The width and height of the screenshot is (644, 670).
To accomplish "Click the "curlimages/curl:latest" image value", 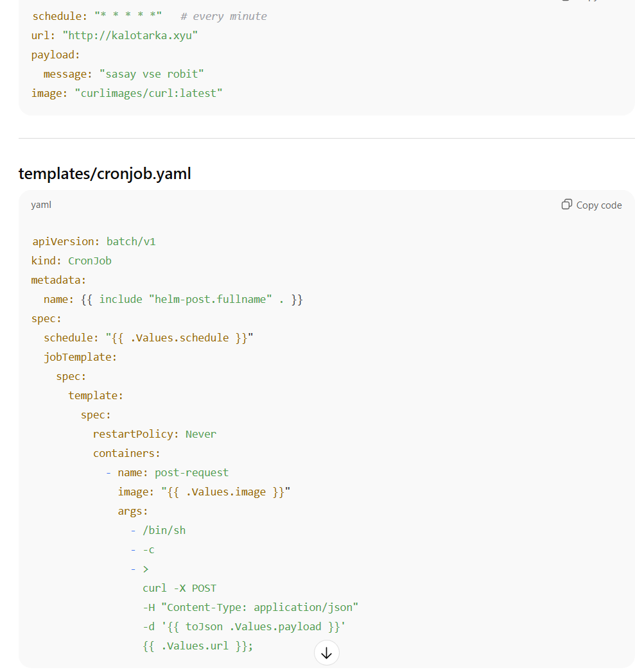I will coord(148,93).
